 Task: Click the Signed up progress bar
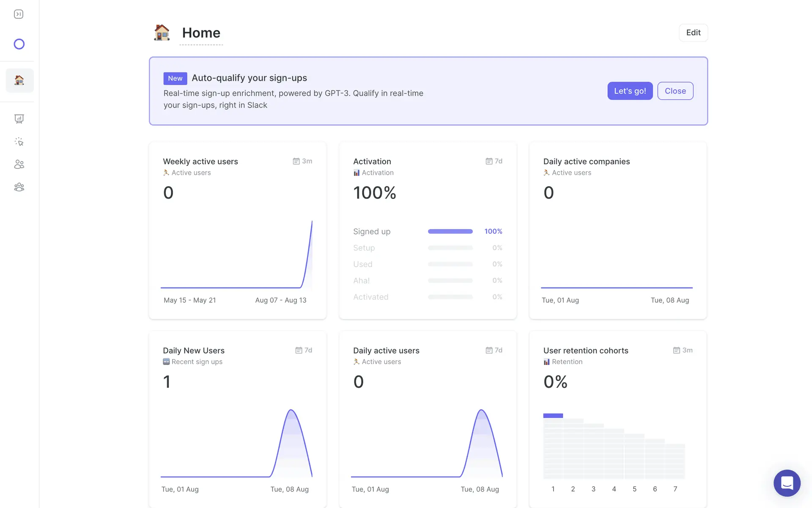(x=450, y=232)
